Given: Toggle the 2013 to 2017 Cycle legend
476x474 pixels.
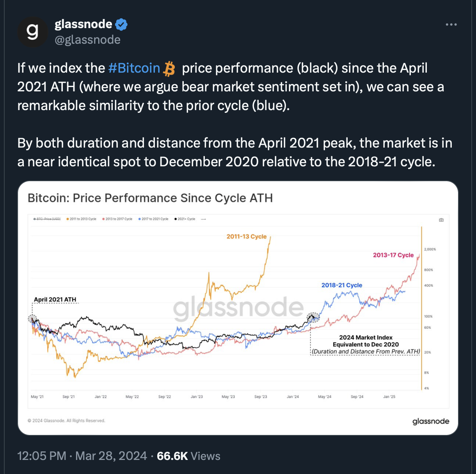Looking at the screenshot, I should tap(117, 219).
